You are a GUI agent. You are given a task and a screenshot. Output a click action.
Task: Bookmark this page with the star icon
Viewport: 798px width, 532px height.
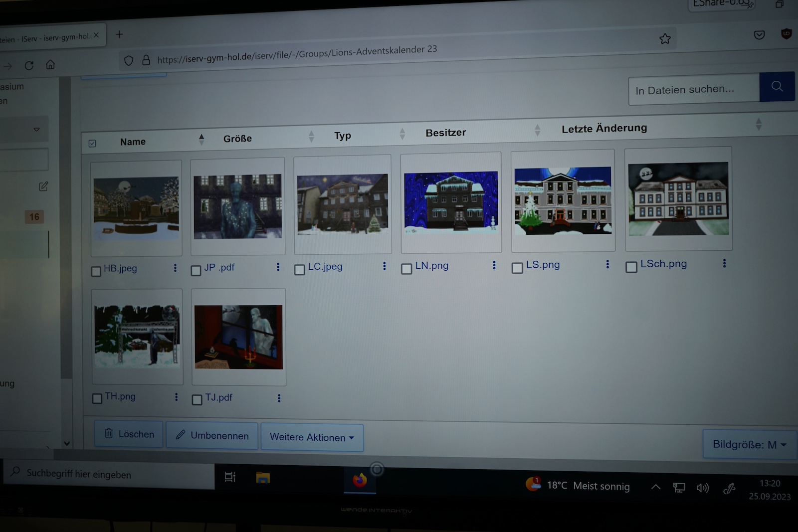tap(665, 39)
